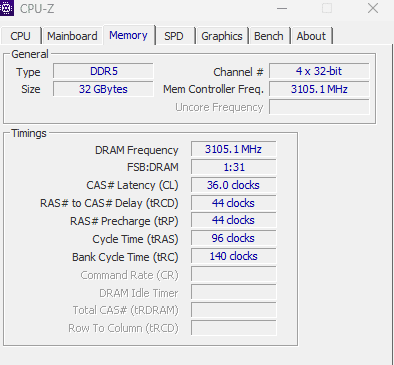
Task: Click the Size label in General
Action: (31, 89)
